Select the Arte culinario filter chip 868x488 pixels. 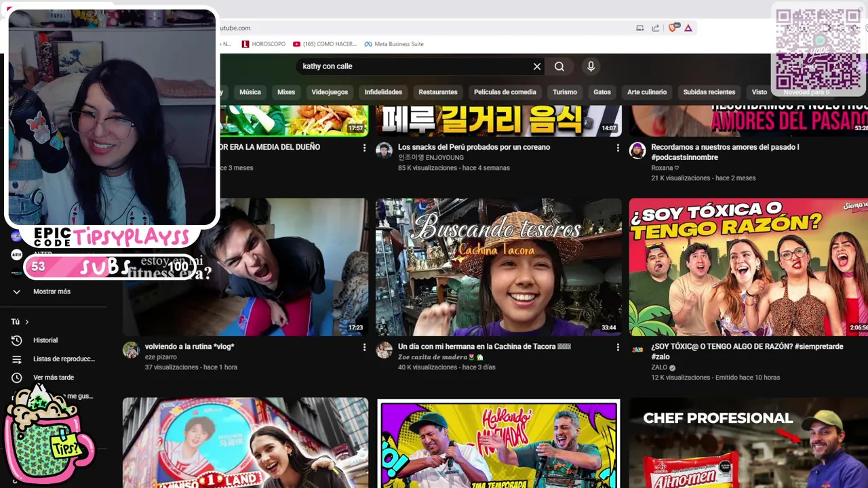pos(647,92)
